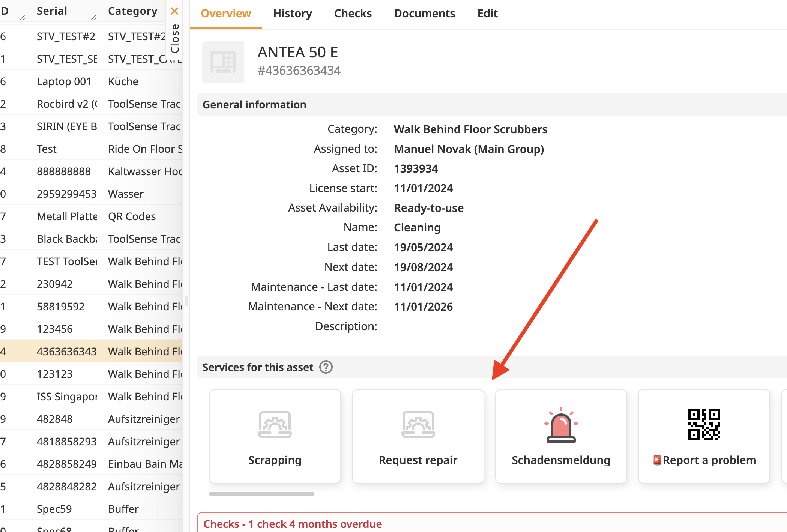Select the Laptop 001 row

64,81
